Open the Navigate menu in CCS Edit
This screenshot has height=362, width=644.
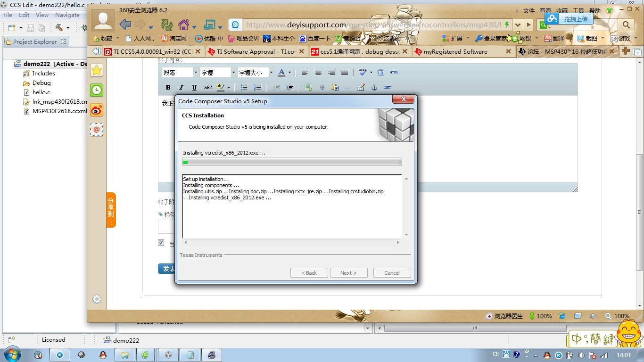tap(67, 15)
